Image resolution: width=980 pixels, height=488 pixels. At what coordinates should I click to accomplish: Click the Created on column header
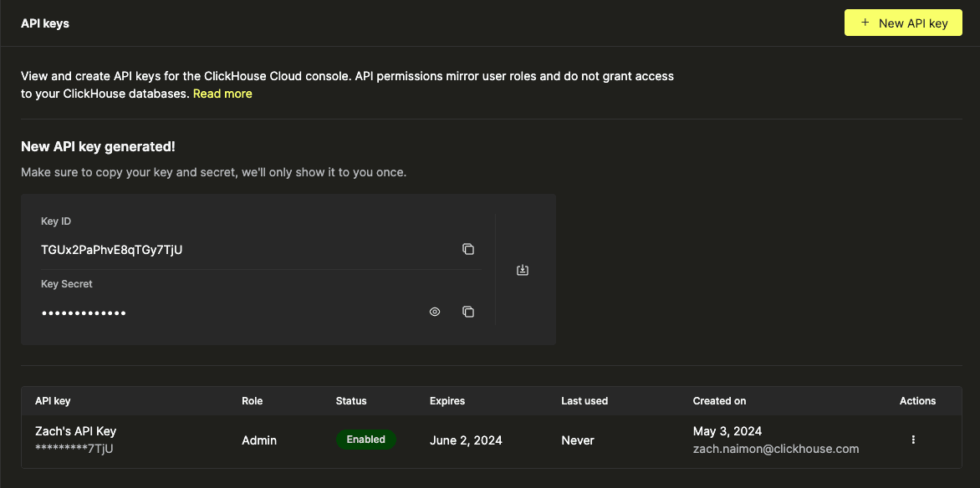(719, 401)
